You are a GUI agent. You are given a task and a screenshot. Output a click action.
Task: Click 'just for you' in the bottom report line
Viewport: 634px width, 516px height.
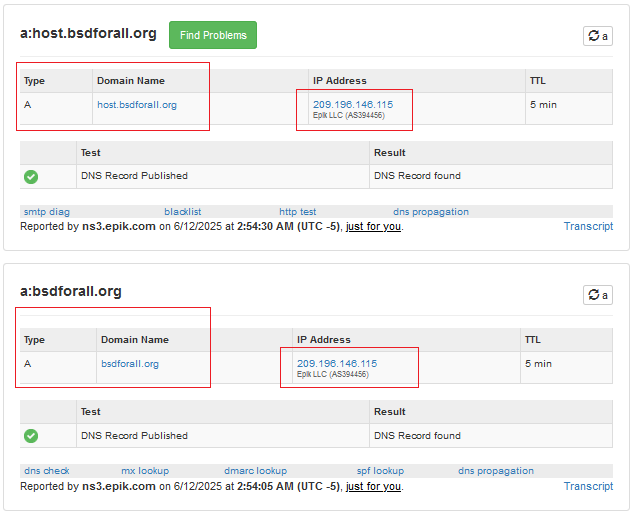(x=373, y=487)
